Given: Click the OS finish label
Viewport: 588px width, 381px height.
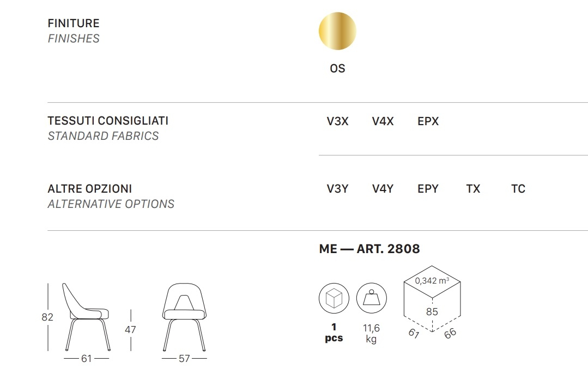Looking at the screenshot, I should click(x=337, y=68).
